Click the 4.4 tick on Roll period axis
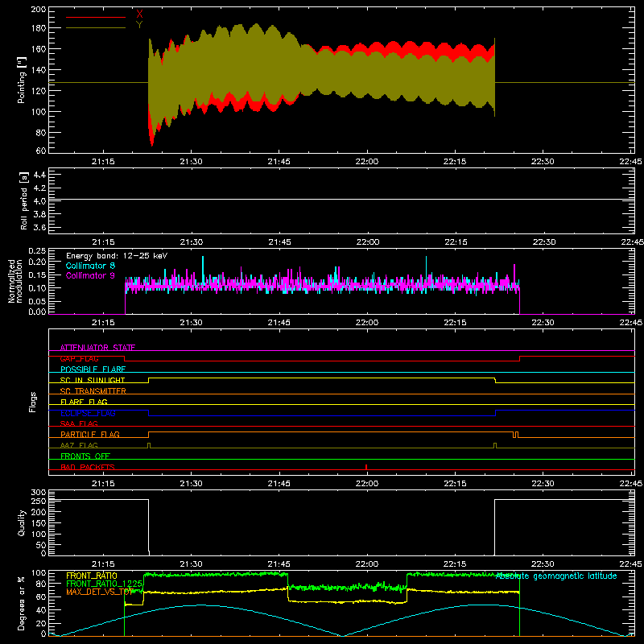The height and width of the screenshot is (644, 644). (x=39, y=175)
